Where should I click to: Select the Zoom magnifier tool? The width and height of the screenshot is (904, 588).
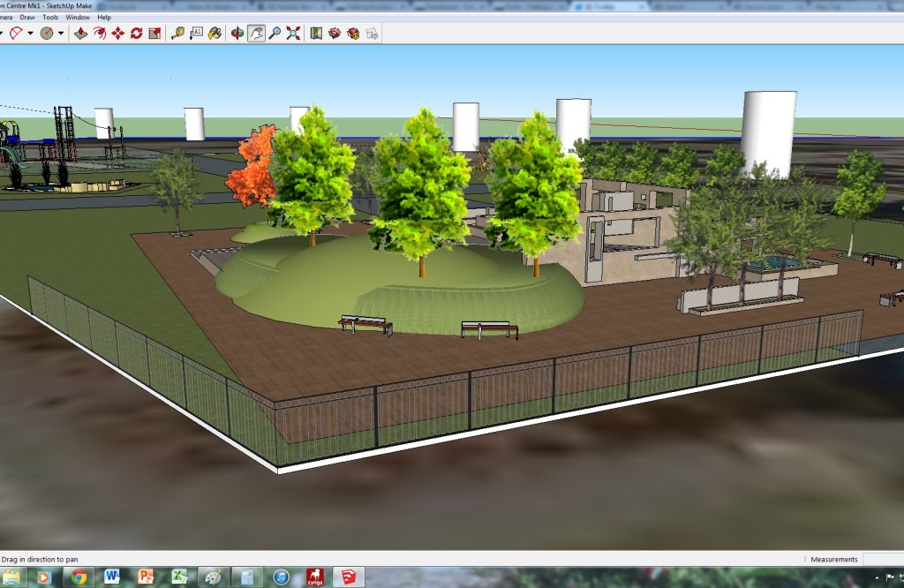[275, 34]
